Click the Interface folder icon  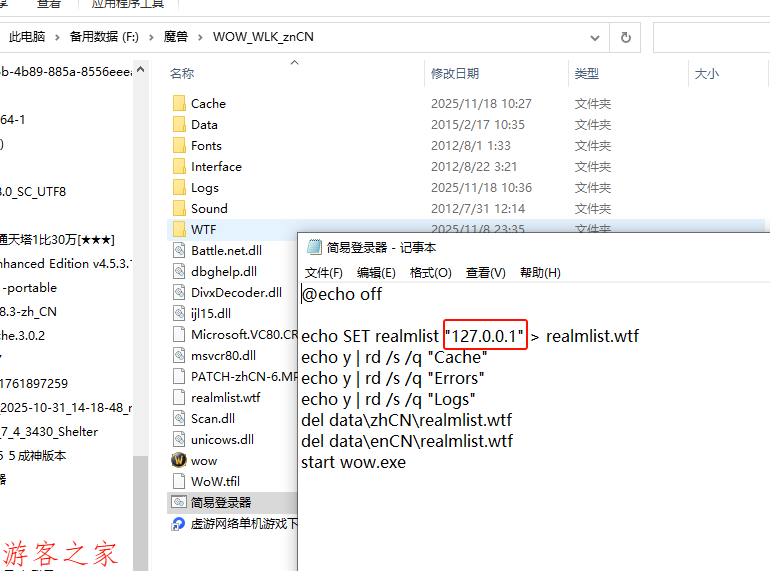179,167
